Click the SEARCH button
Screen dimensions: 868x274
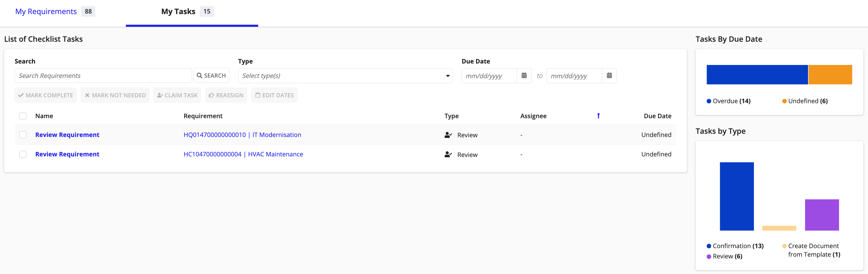(211, 76)
